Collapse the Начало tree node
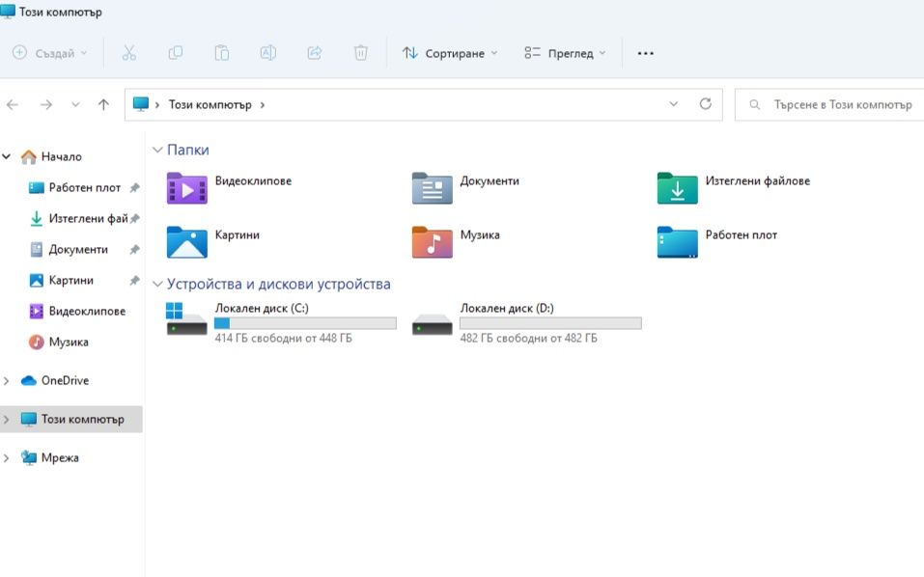The image size is (924, 577). tap(7, 156)
